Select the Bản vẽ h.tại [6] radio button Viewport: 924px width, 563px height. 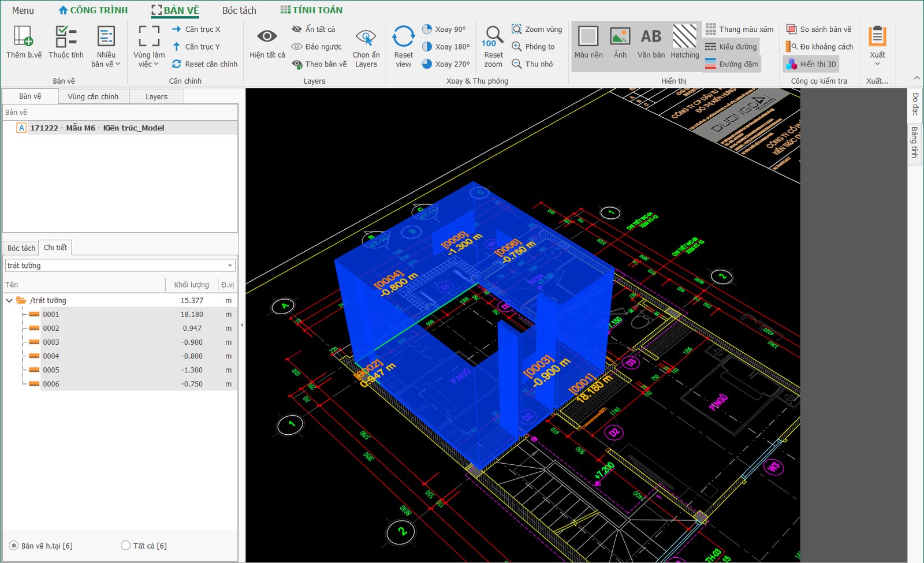13,546
